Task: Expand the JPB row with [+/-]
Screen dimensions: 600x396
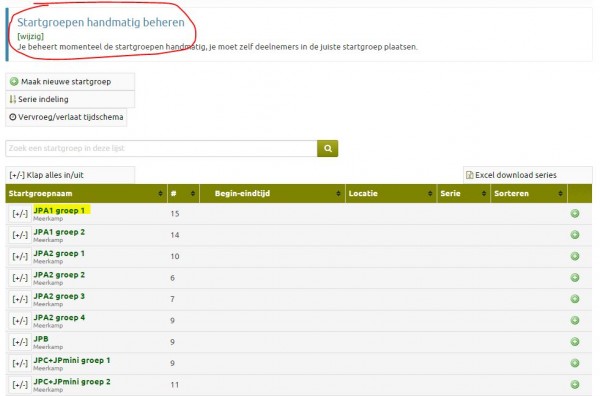Action: [x=20, y=342]
